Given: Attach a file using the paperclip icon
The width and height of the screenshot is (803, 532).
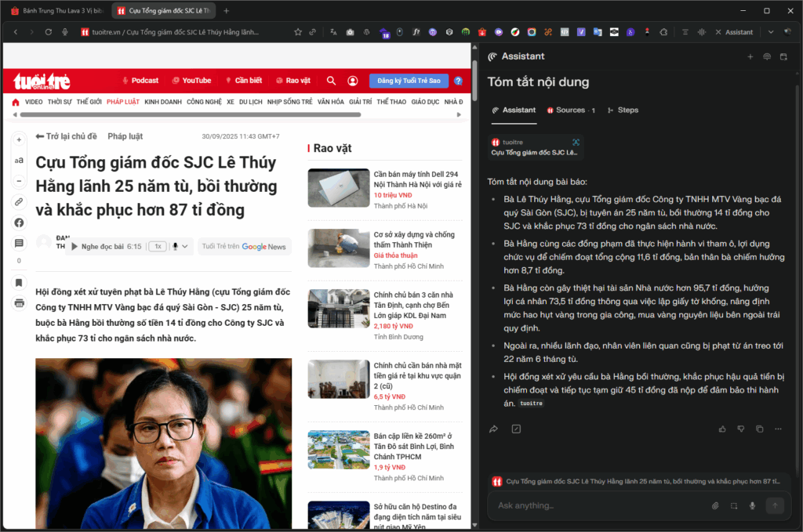Looking at the screenshot, I should (x=714, y=505).
